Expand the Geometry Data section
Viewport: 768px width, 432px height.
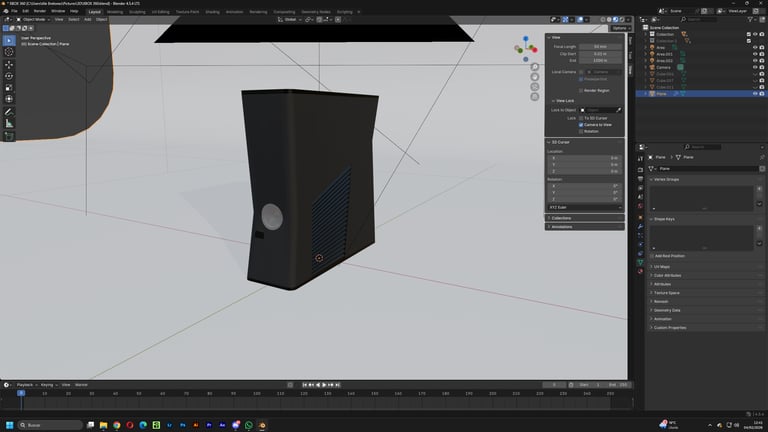point(667,310)
